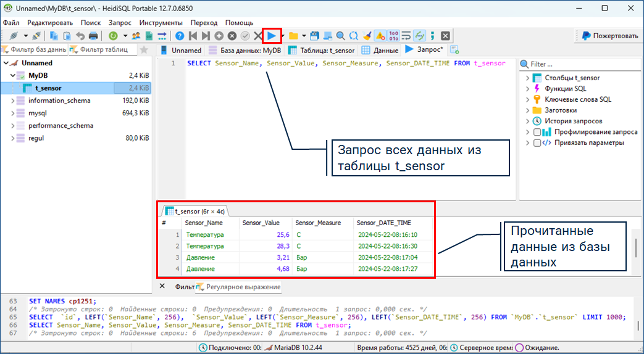
Task: Expand the История запросов node
Action: (x=527, y=121)
